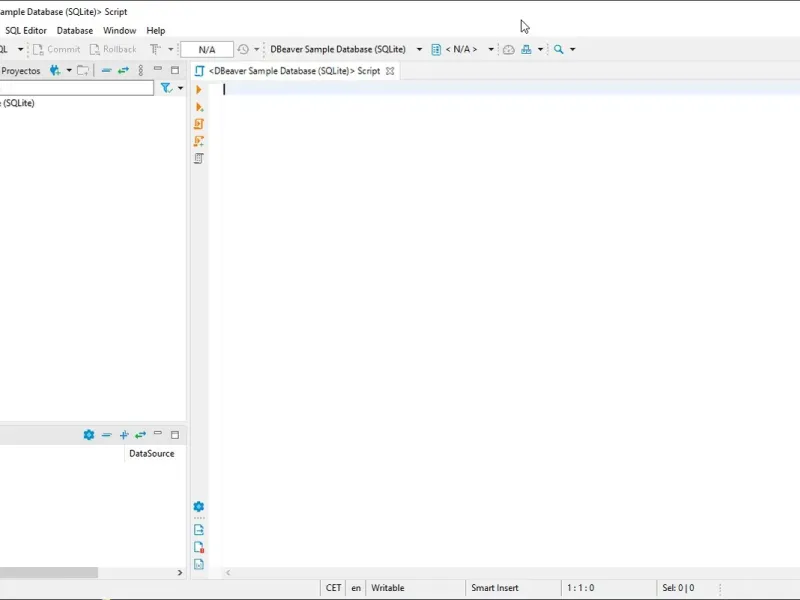Image resolution: width=800 pixels, height=600 pixels.
Task: Select the (SQLite) connection tree item
Action: click(x=17, y=103)
